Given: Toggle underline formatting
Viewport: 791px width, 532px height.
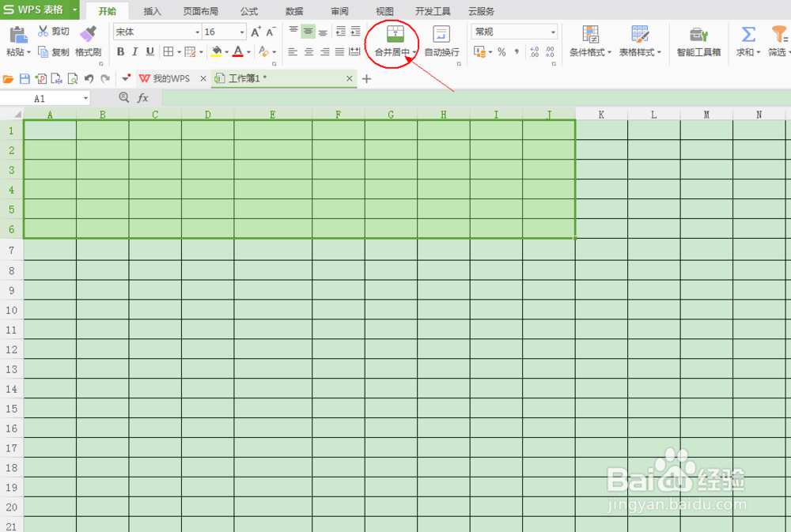Looking at the screenshot, I should [x=149, y=51].
